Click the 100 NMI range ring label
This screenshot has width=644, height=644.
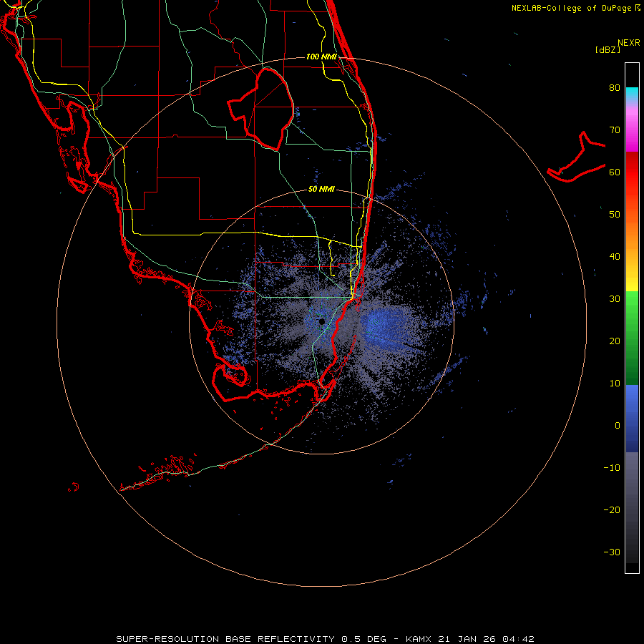[x=321, y=57]
